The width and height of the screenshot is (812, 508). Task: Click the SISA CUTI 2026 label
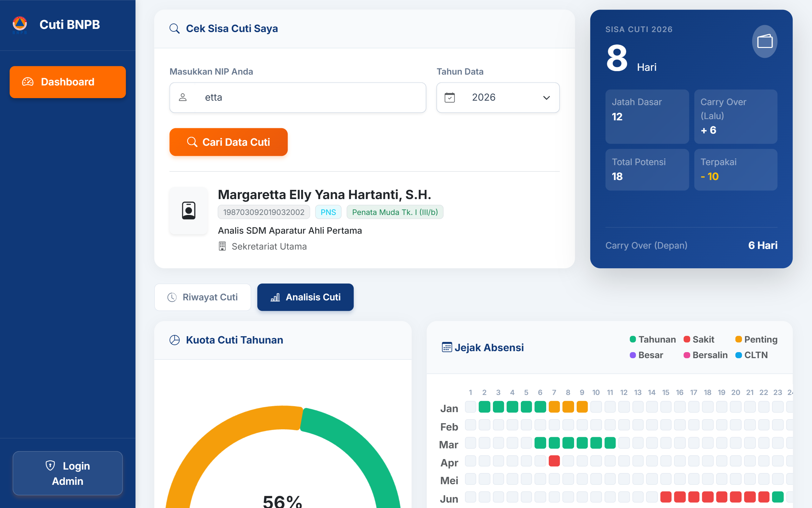pos(639,29)
